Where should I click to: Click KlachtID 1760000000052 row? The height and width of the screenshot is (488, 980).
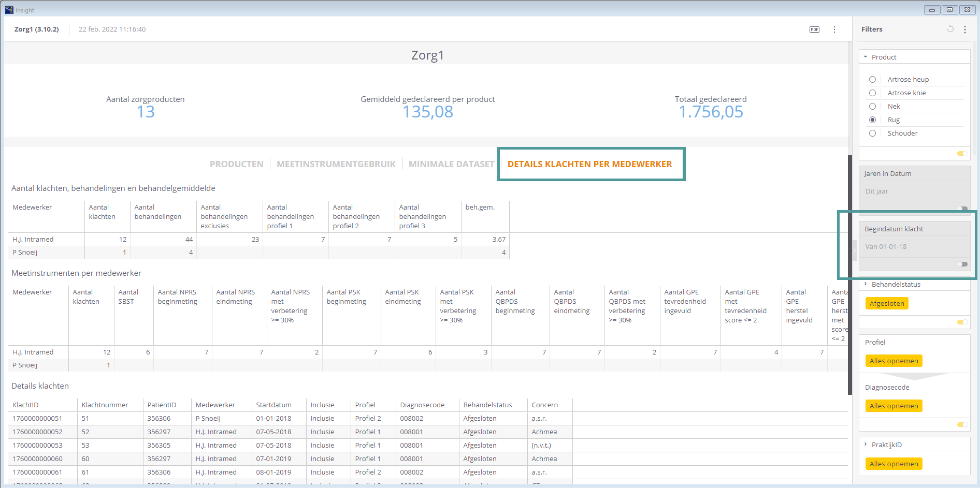(37, 432)
